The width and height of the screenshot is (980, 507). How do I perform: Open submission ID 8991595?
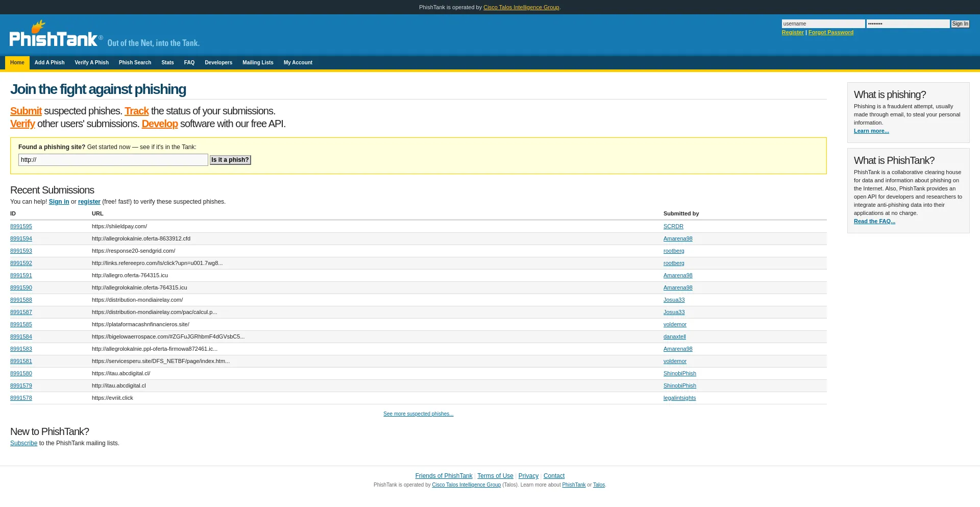(x=21, y=226)
